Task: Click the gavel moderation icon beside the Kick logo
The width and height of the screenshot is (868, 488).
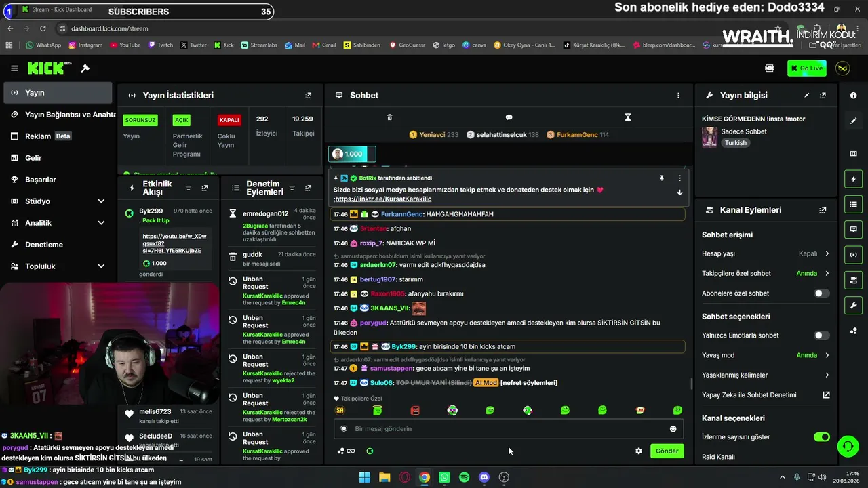Action: [x=85, y=68]
